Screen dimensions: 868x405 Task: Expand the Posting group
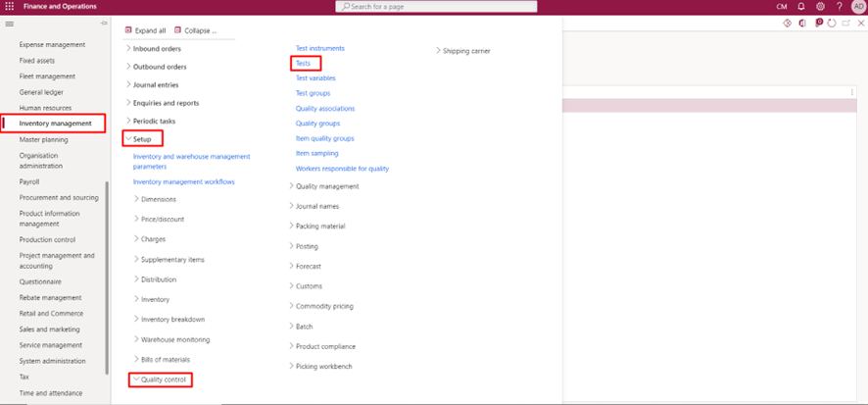click(x=304, y=246)
